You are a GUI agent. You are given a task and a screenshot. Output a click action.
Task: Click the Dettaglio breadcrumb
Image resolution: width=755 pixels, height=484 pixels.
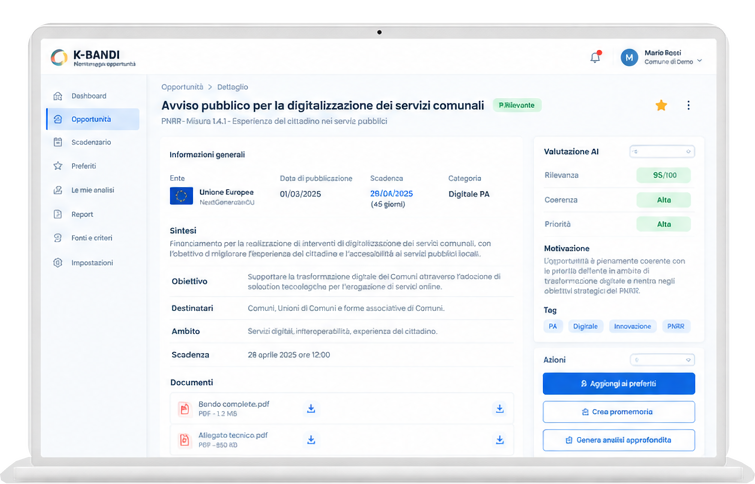233,87
